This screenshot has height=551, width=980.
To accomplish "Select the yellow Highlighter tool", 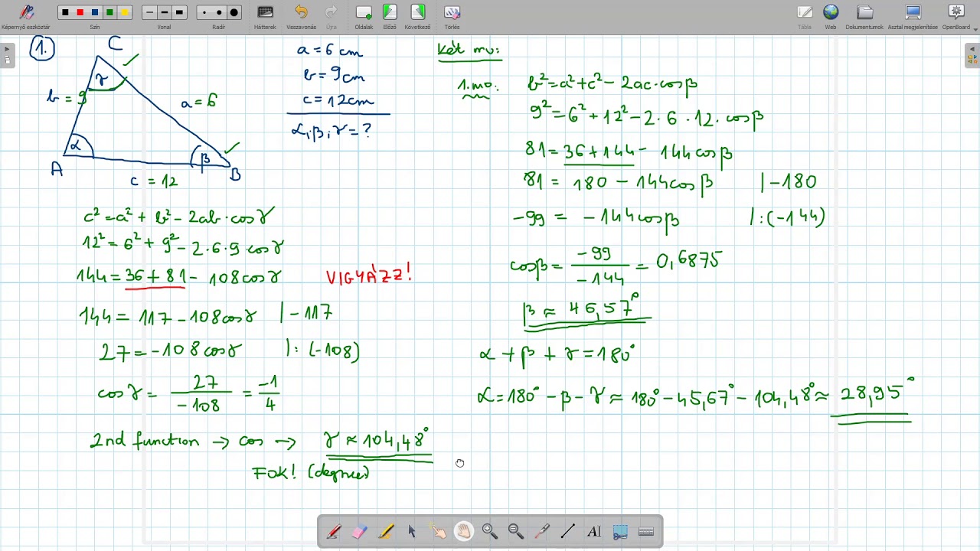I will click(386, 532).
